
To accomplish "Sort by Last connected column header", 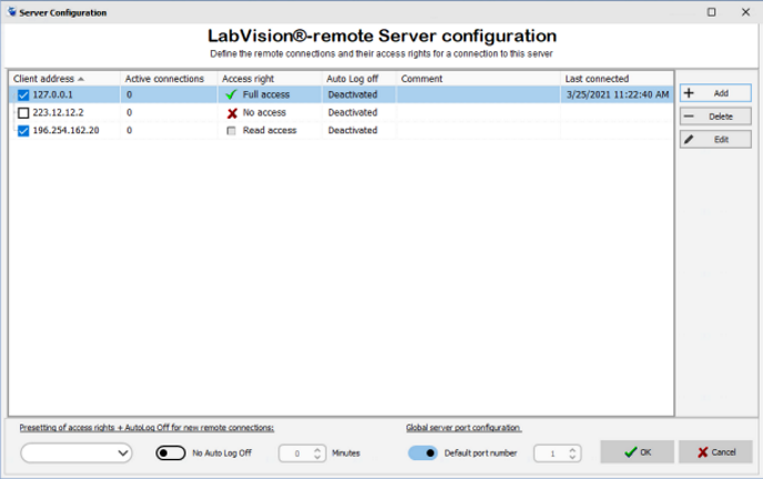I will point(617,78).
